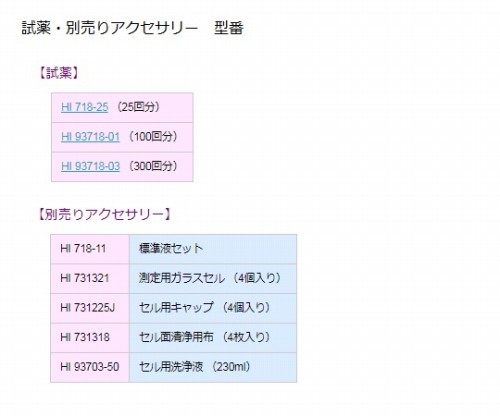Click the セル面清浄用布 description cell
Screen dimensions: 500x416
tap(213, 338)
